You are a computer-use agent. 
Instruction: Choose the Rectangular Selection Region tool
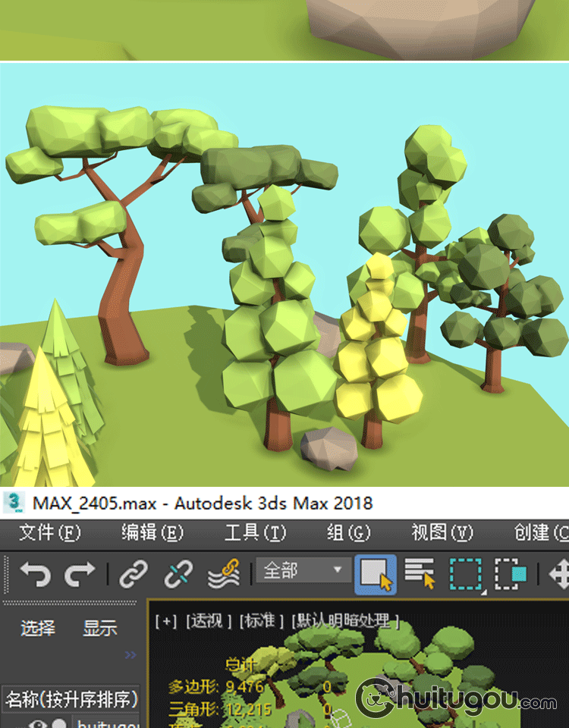coord(465,574)
